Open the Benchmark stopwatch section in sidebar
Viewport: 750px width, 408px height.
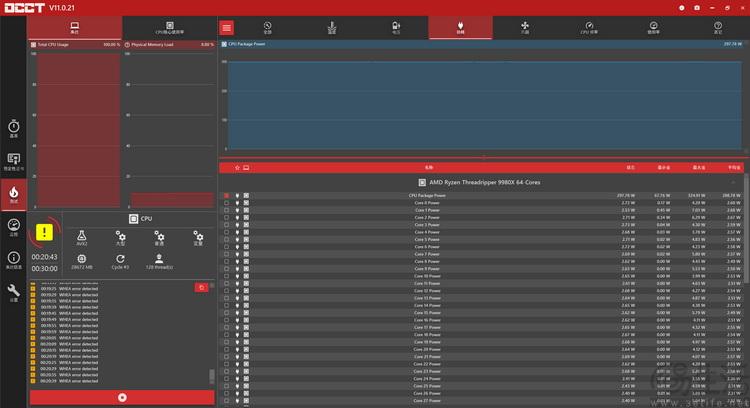pos(13,128)
